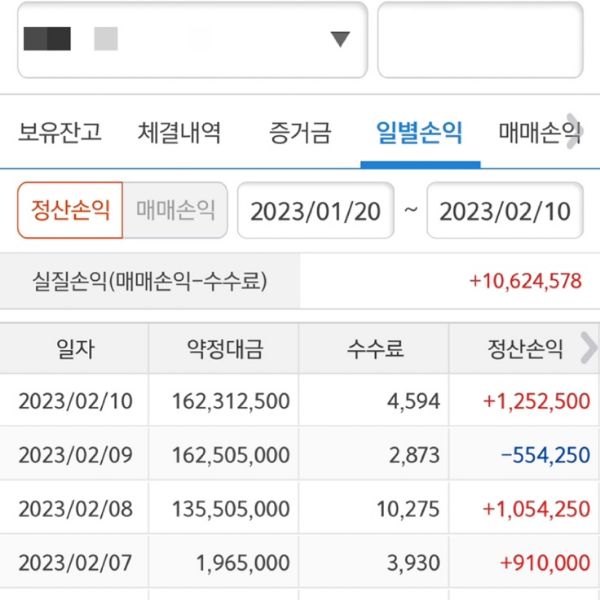The image size is (600, 600).
Task: Toggle the 매매손익 view button
Action: coord(175,210)
